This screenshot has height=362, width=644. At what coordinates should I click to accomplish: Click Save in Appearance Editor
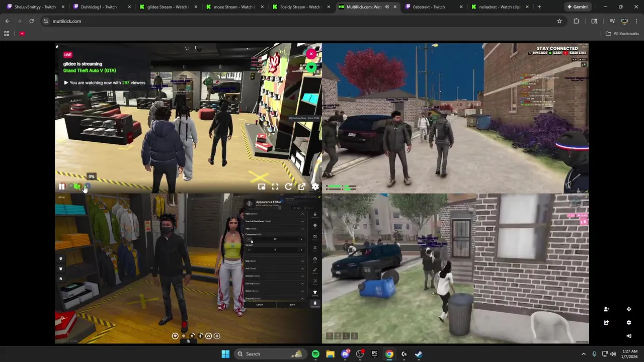point(292,305)
